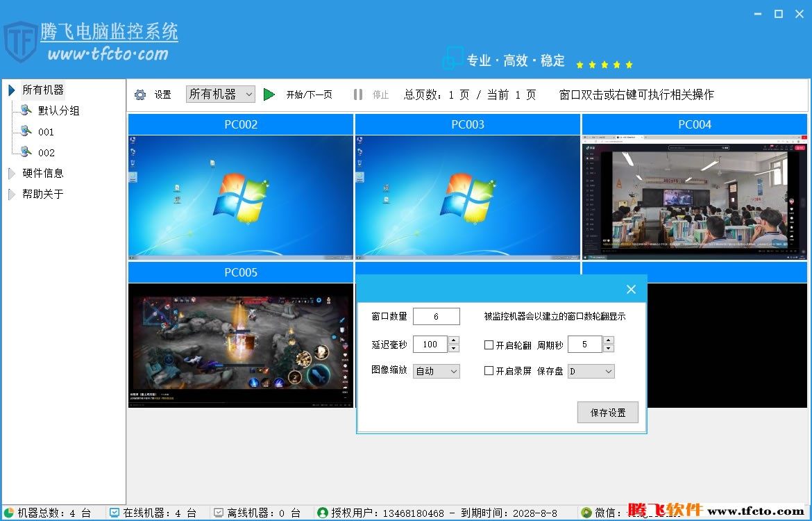Image resolution: width=812 pixels, height=521 pixels.
Task: Click the 延迟毫秒 value field
Action: 430,345
